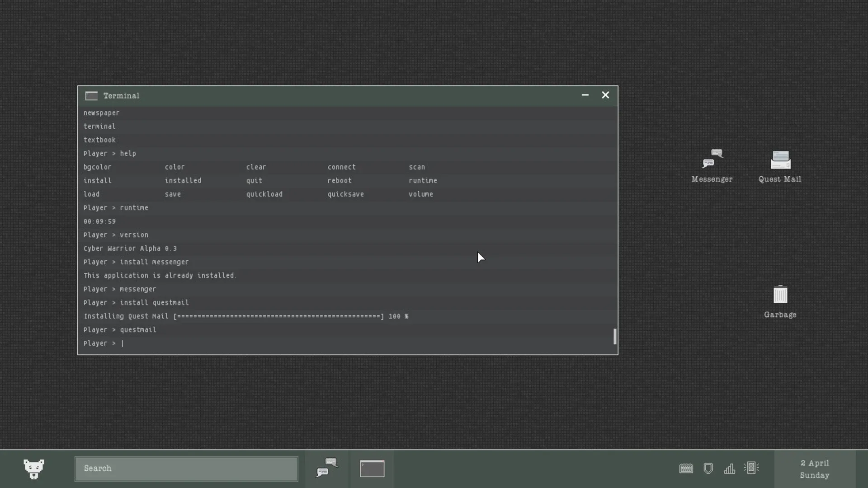Image resolution: width=868 pixels, height=488 pixels.
Task: Click the Terminal window taskbar button
Action: click(x=372, y=469)
